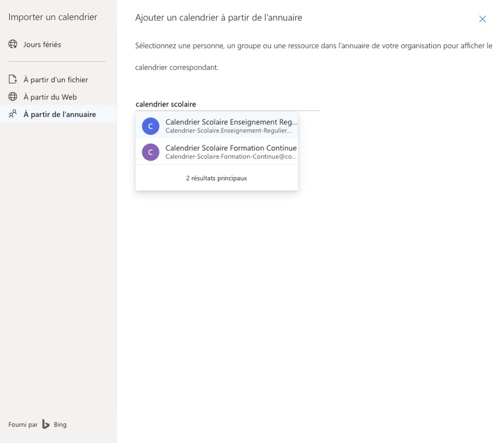The image size is (504, 443).
Task: Click the Fourni par text
Action: 23,425
